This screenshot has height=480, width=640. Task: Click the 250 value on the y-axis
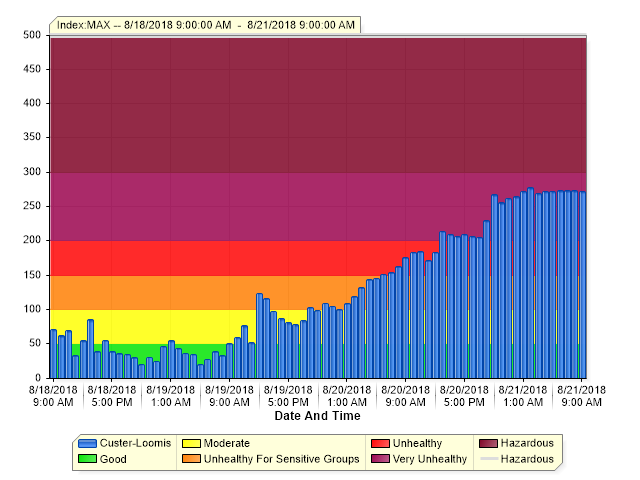(31, 206)
